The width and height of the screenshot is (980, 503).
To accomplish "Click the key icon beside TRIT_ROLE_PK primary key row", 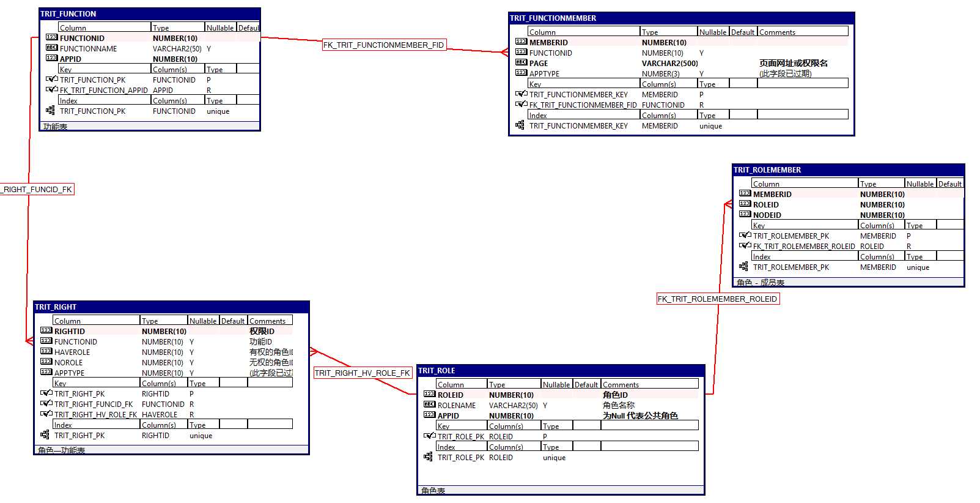I will tap(430, 436).
